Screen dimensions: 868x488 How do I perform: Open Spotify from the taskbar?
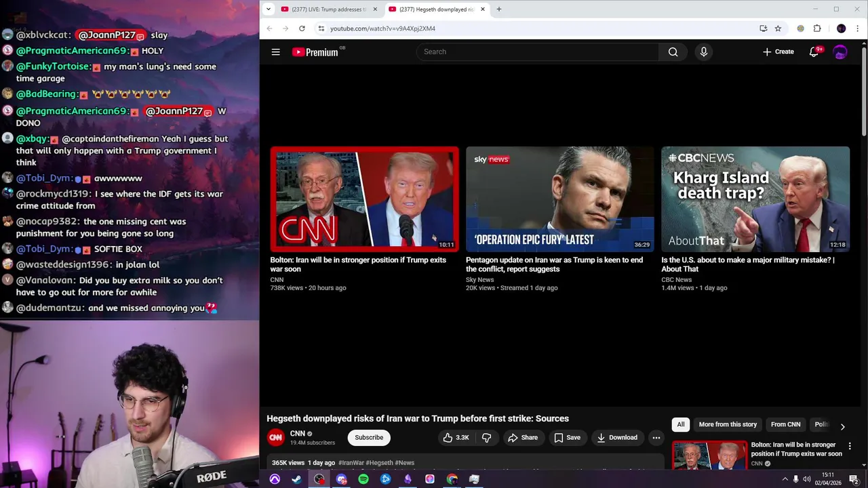[363, 479]
